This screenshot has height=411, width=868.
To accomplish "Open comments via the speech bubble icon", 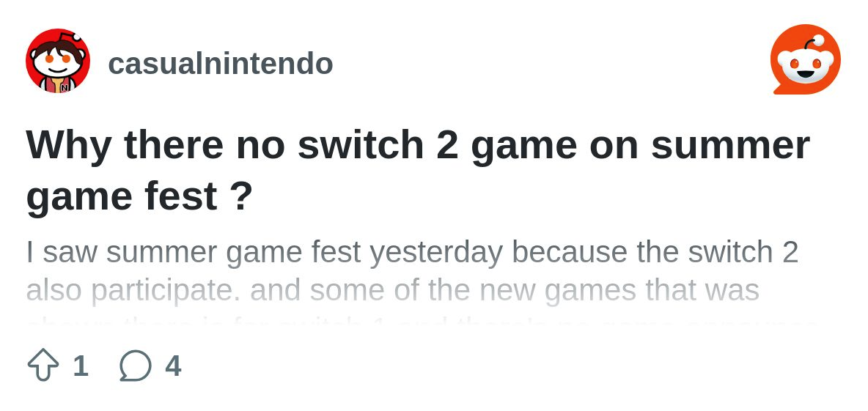I will tap(135, 365).
